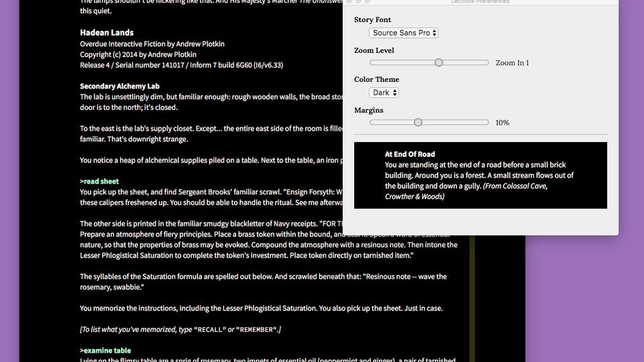
Task: Click the "examine table" command line
Action: coord(107,351)
